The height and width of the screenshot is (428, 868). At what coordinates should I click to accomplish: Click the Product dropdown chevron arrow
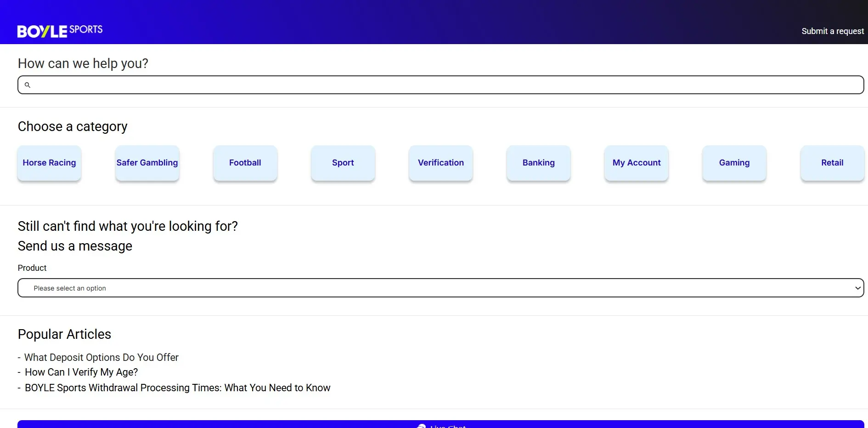[x=857, y=288]
